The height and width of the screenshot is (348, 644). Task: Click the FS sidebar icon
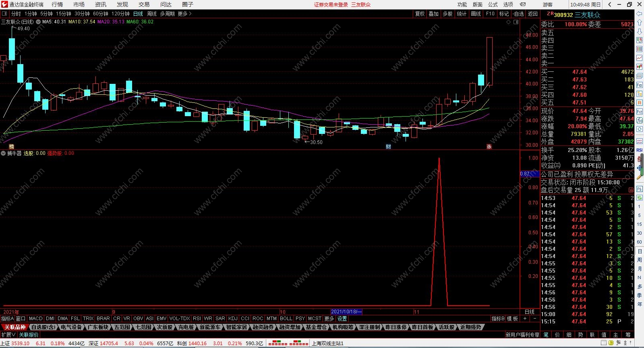pyautogui.click(x=639, y=189)
